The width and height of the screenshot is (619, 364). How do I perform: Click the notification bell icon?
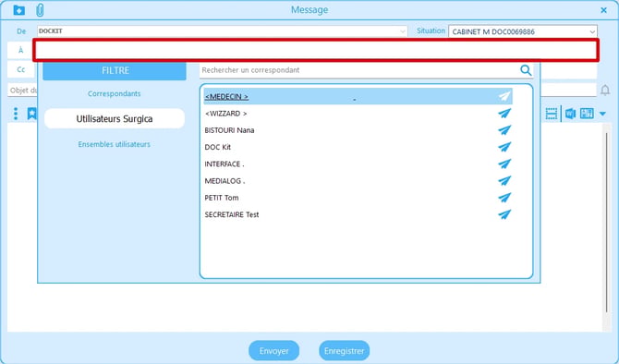click(605, 91)
